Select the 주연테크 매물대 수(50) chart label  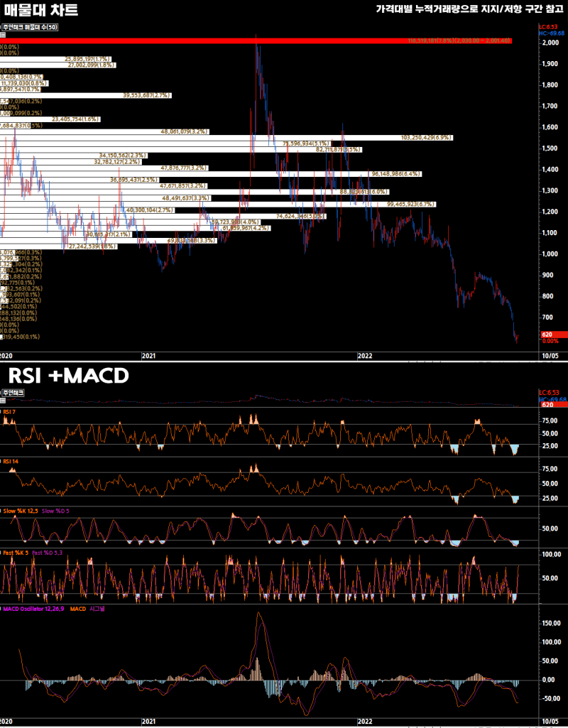tap(31, 28)
